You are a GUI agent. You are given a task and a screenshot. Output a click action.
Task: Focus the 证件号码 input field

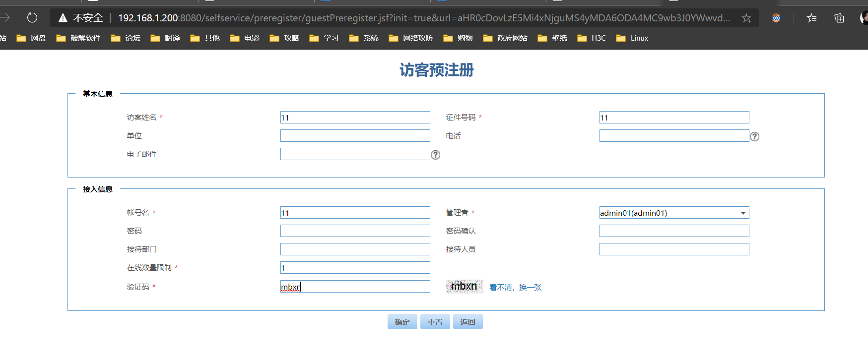click(x=674, y=118)
